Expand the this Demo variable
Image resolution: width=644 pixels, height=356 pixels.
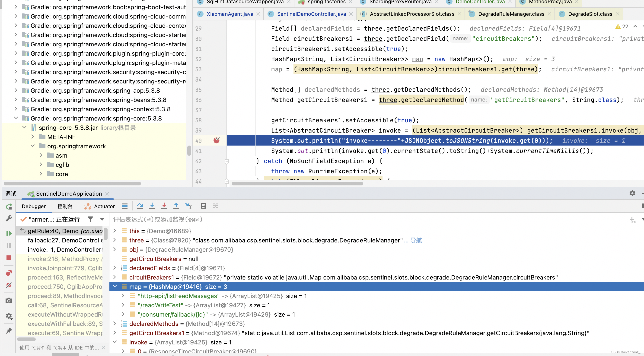click(115, 231)
